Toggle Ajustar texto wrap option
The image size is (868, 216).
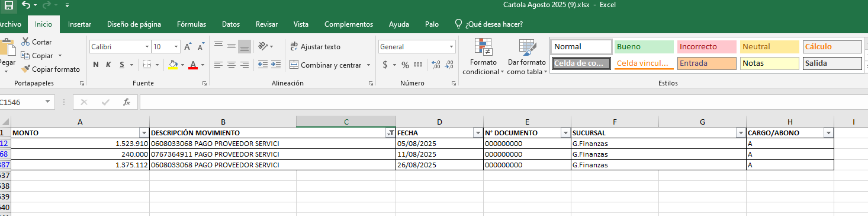coord(315,46)
